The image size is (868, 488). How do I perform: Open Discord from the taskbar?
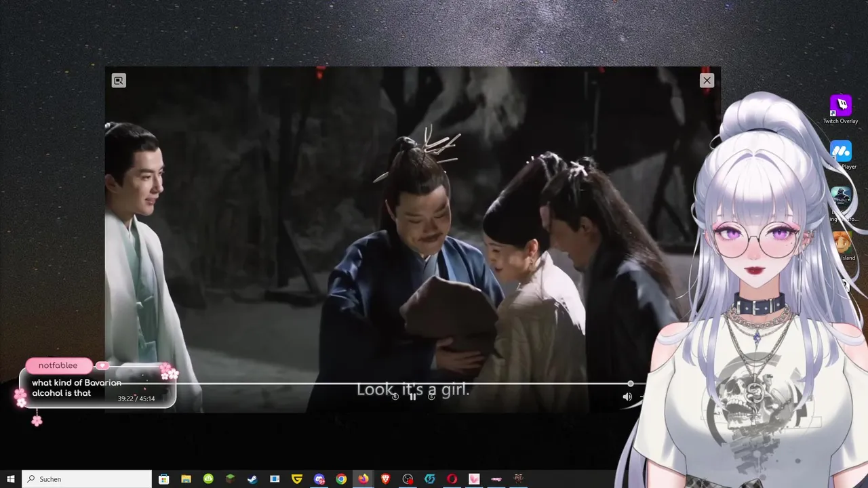pos(319,479)
